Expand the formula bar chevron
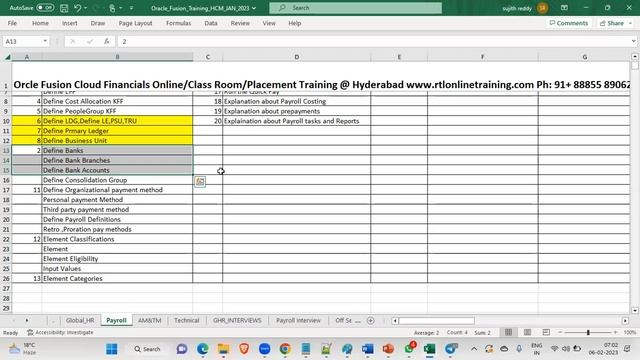This screenshot has width=640, height=360. pos(633,41)
